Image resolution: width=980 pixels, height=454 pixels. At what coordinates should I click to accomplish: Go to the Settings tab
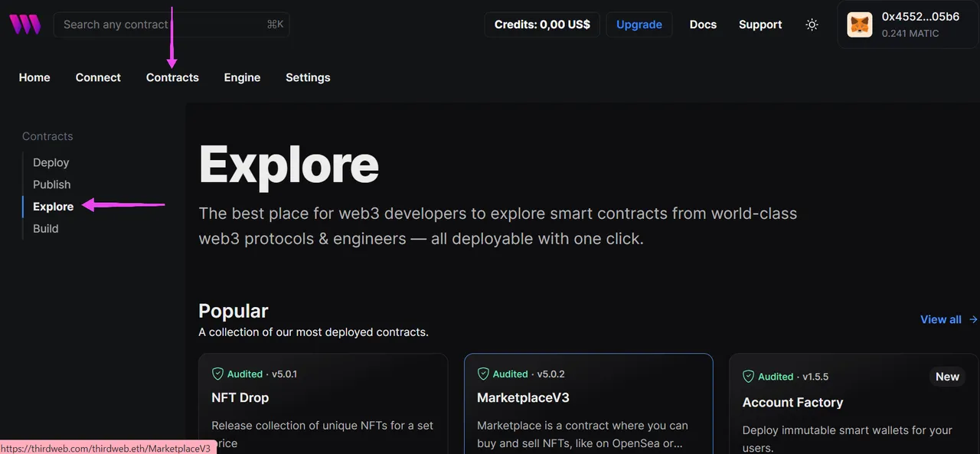click(308, 77)
